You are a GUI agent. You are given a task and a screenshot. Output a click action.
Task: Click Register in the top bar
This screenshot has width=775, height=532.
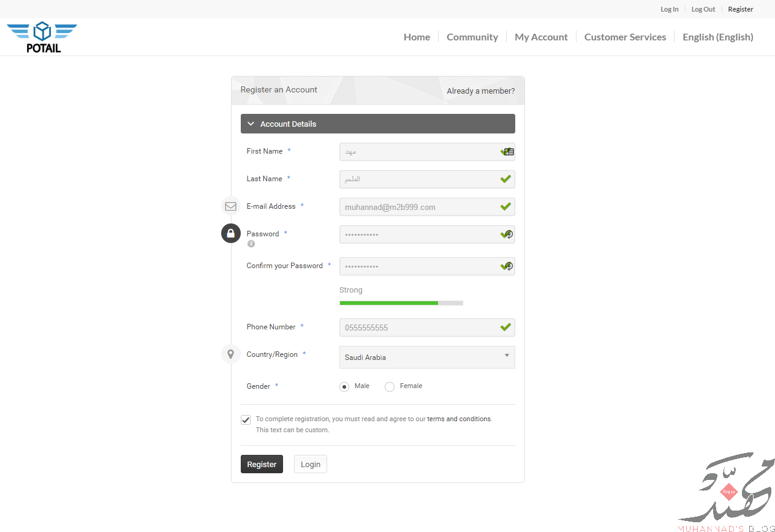click(x=741, y=9)
